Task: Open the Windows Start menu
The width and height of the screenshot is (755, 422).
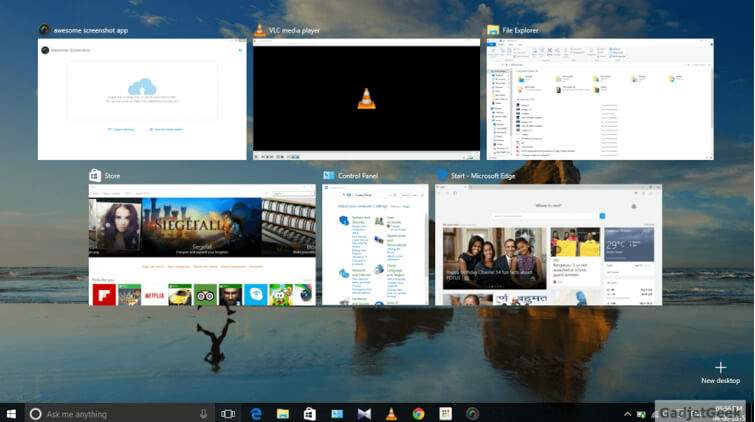Action: 11,414
